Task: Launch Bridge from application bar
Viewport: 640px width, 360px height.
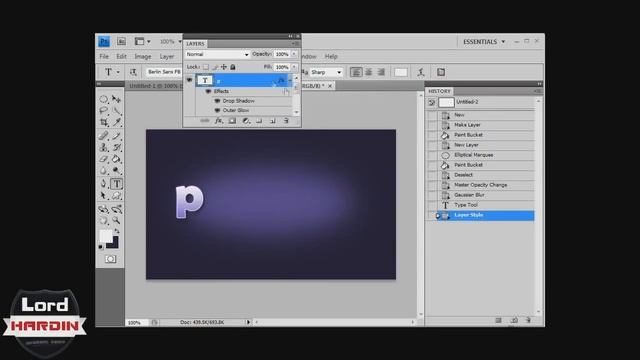Action: [x=121, y=41]
